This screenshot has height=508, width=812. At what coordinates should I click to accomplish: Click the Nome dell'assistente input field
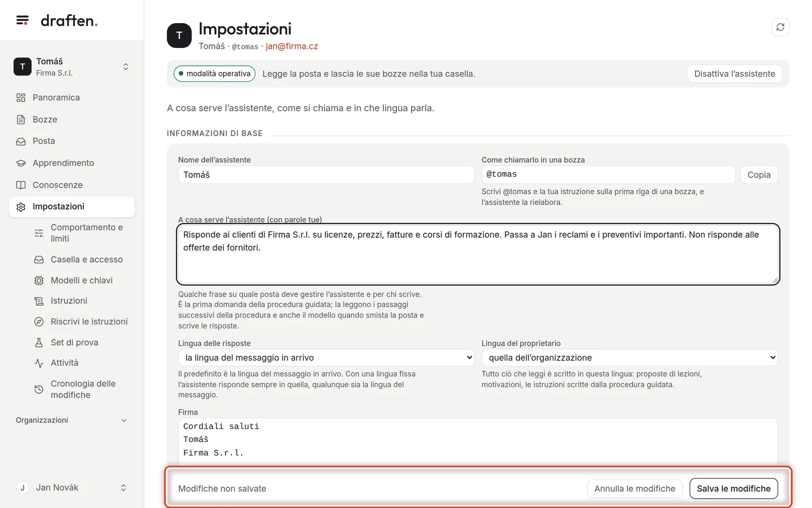[x=326, y=175]
